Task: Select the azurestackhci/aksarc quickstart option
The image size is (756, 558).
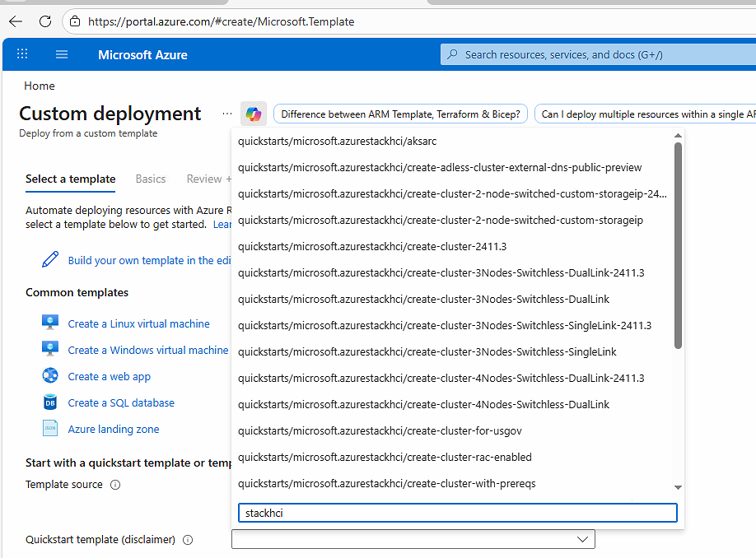Action: (x=338, y=141)
